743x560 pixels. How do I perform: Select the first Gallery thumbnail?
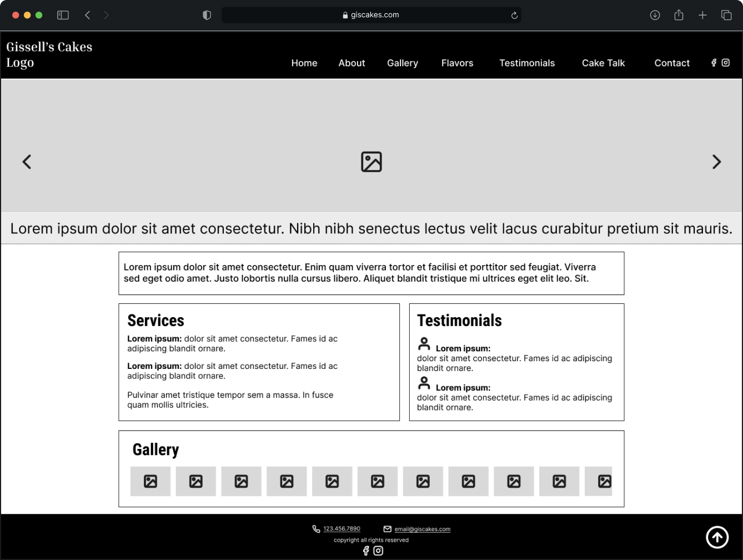(x=150, y=481)
